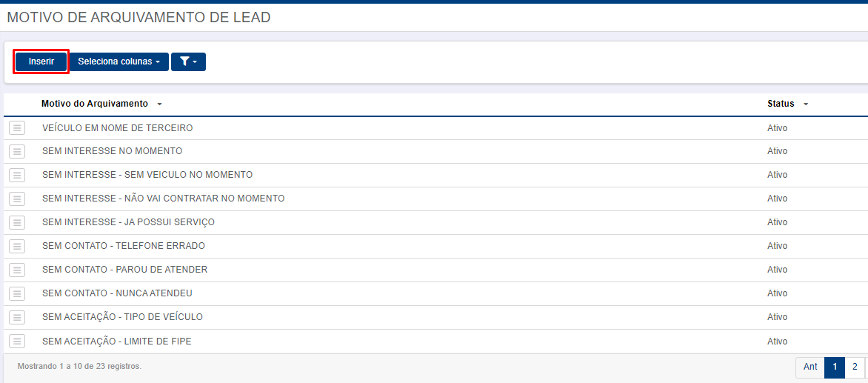Open row menu for VEÍCULO EM NOME DE TERCEIRO

pyautogui.click(x=17, y=128)
